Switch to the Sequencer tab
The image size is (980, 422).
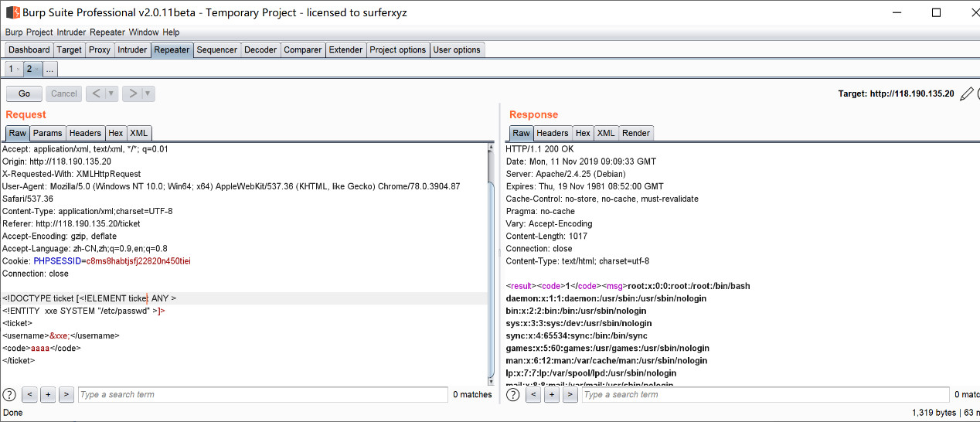coord(217,49)
